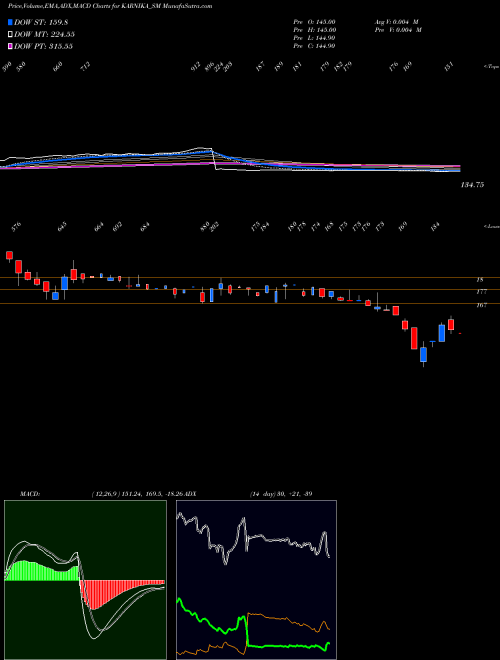The height and width of the screenshot is (660, 500).
Task: Click the first red candle at far left
Action: 9,255
